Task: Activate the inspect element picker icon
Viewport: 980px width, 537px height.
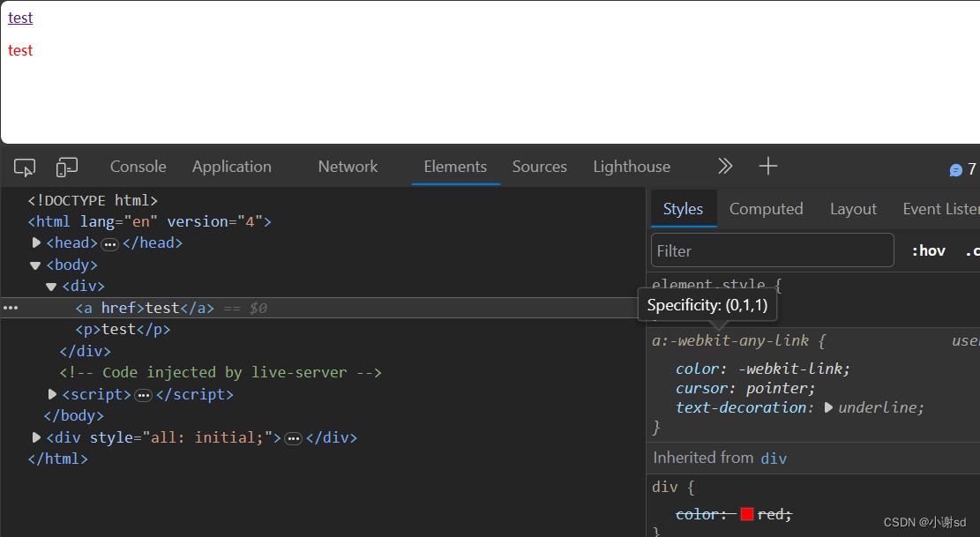Action: 25,167
